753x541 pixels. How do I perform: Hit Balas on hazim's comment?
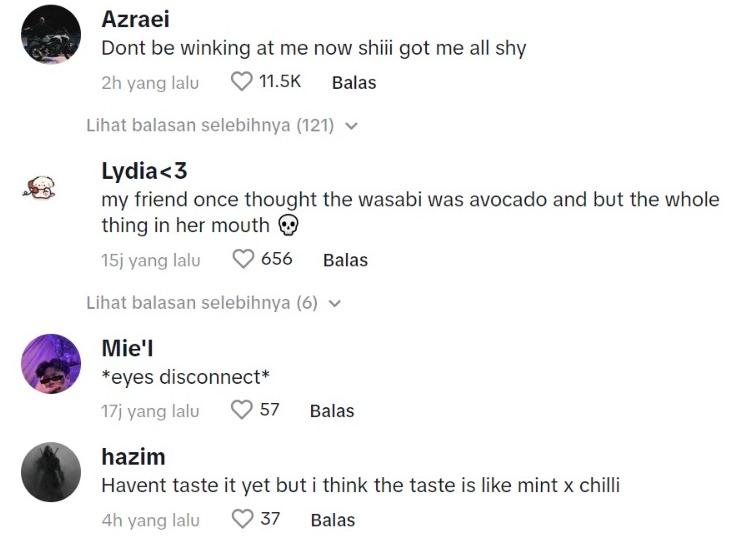click(x=333, y=520)
